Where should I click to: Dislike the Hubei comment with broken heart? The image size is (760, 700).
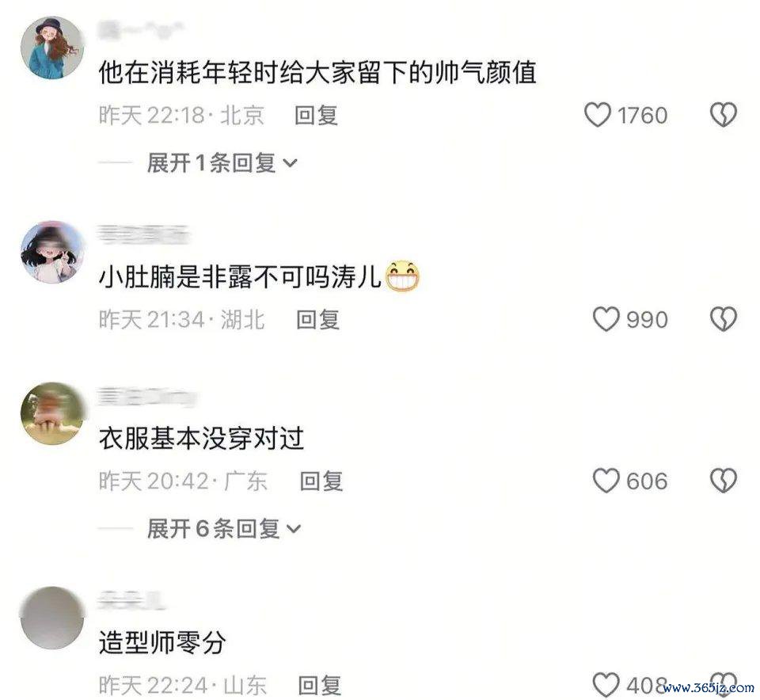(723, 319)
